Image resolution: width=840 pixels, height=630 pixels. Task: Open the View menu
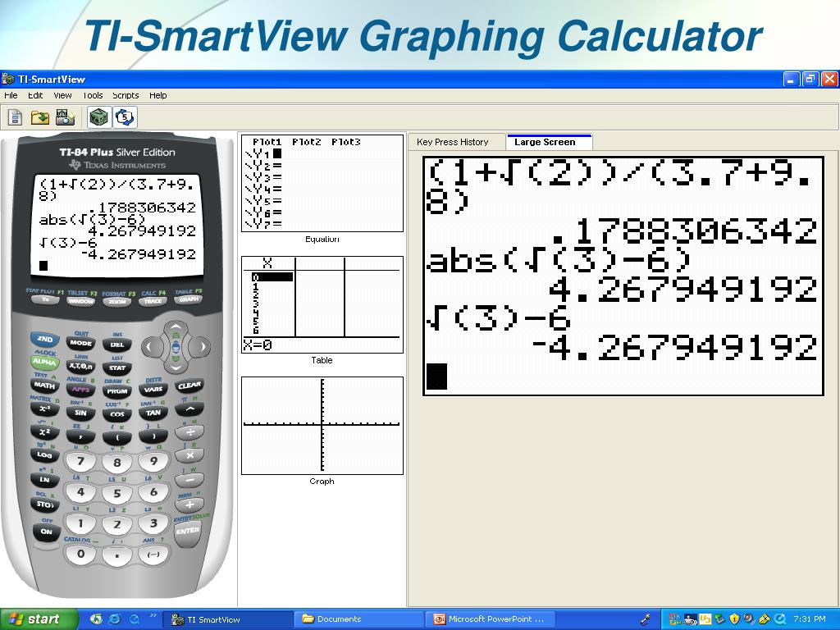pyautogui.click(x=62, y=95)
